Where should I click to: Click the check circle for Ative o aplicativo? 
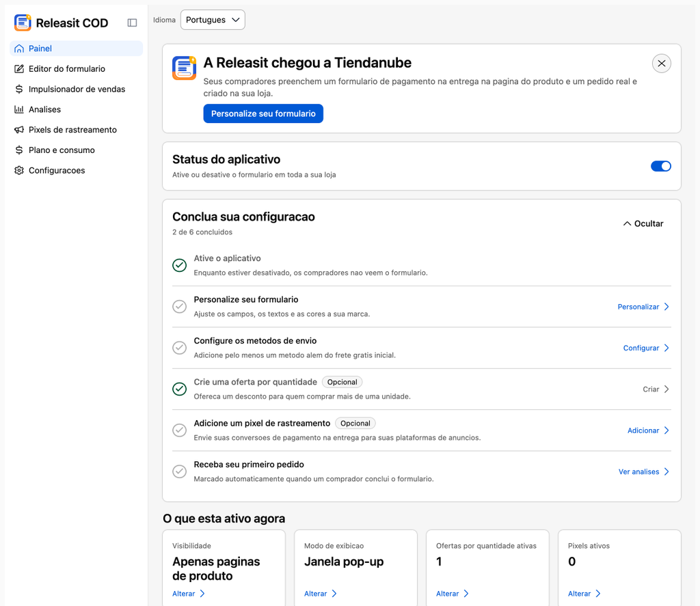tap(180, 265)
